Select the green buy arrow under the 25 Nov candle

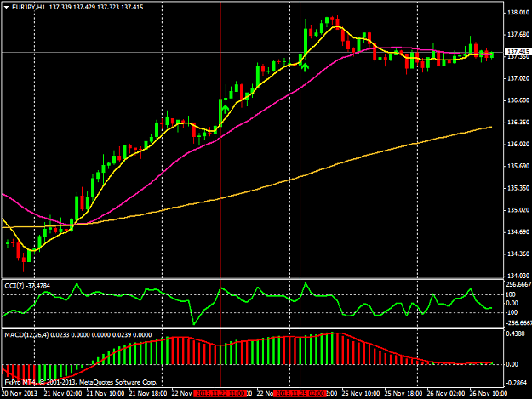tap(305, 67)
